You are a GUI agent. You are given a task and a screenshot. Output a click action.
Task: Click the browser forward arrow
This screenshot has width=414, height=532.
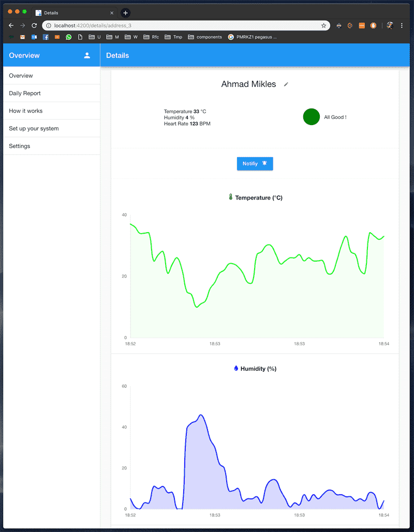coord(22,25)
